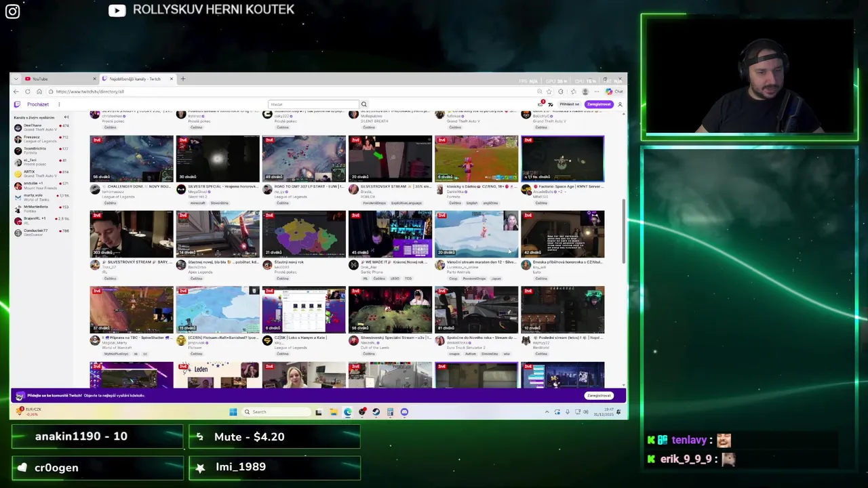
Task: Click the Twitch search magnifier button
Action: [364, 104]
